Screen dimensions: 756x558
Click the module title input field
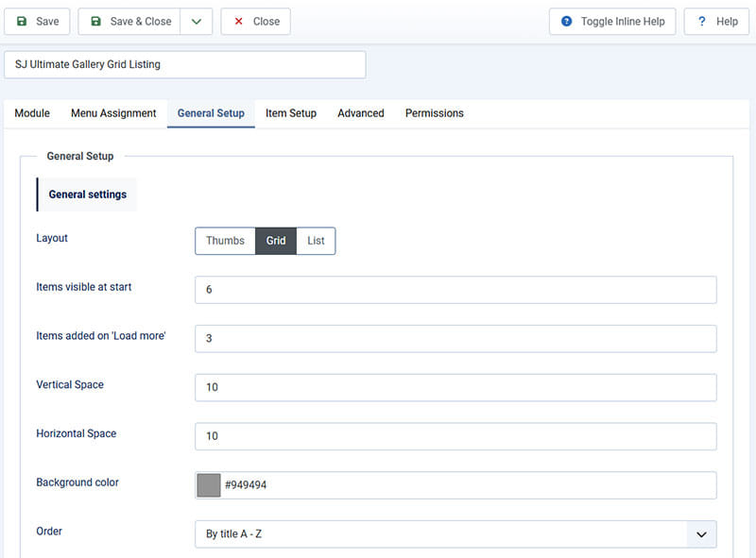click(x=184, y=65)
